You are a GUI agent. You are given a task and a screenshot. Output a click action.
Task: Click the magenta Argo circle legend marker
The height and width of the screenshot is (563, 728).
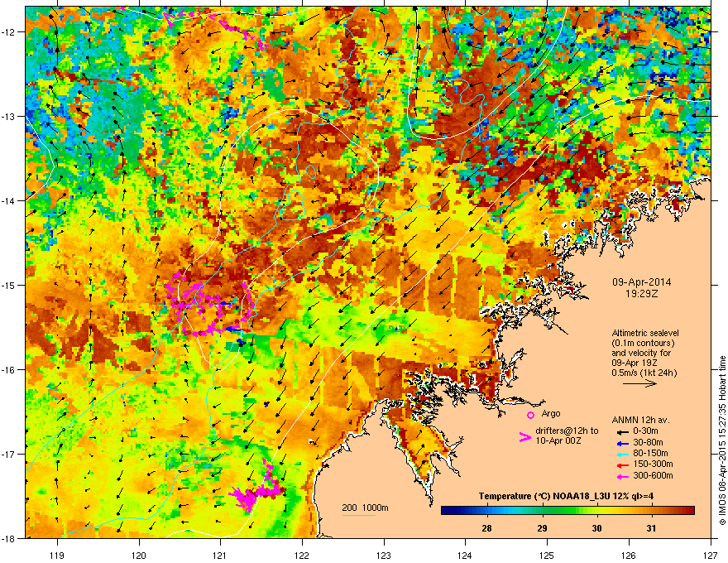click(x=530, y=415)
